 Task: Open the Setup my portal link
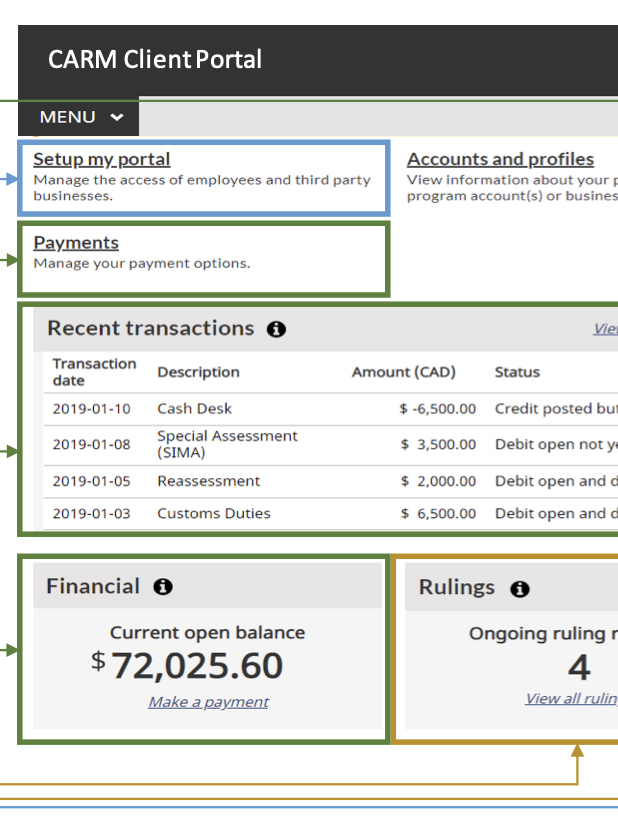click(x=101, y=159)
